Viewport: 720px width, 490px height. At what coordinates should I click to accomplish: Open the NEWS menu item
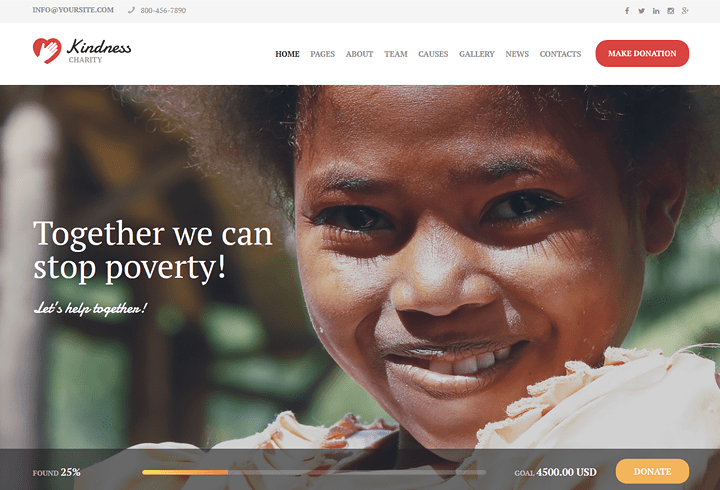tap(517, 54)
